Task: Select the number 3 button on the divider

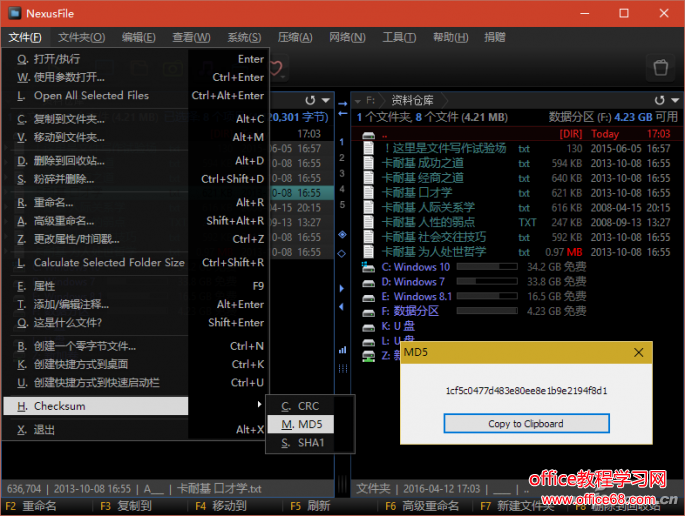Action: coord(342,173)
